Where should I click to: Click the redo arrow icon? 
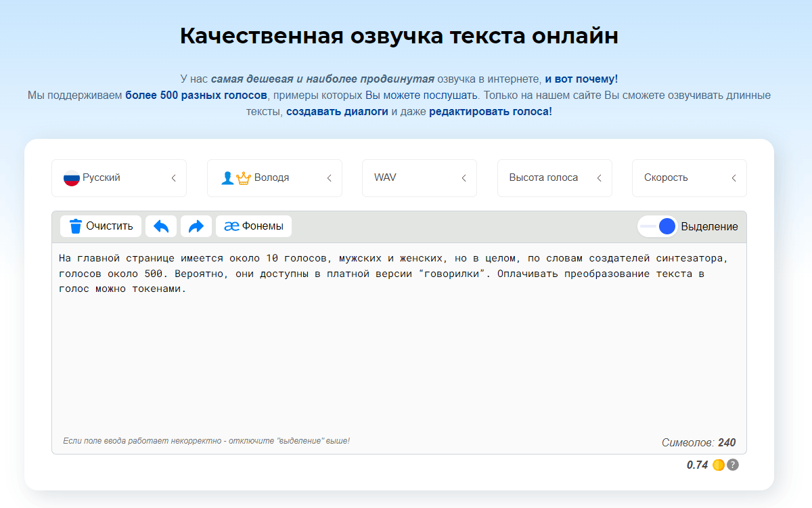196,226
